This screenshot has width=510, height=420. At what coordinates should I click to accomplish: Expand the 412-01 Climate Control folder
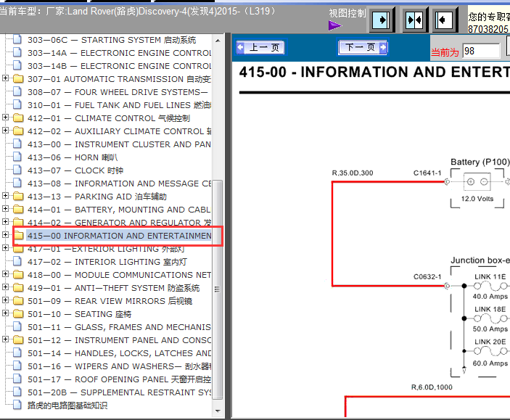(x=5, y=117)
